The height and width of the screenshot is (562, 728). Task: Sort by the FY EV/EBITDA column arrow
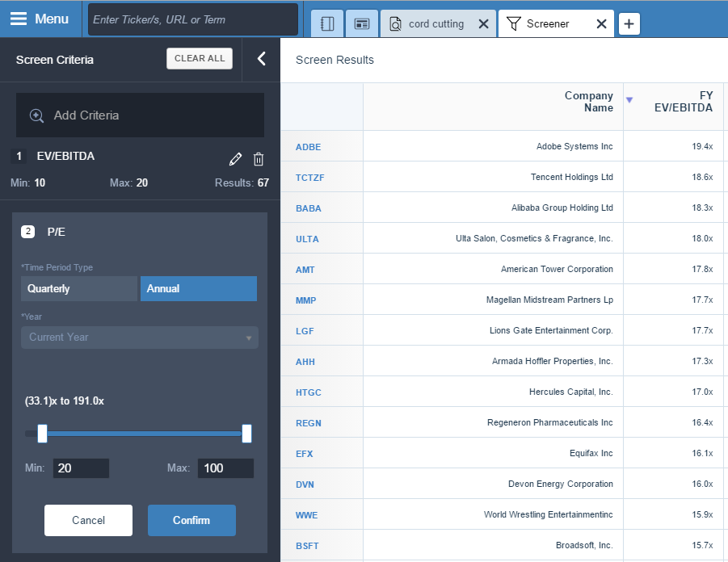point(629,100)
